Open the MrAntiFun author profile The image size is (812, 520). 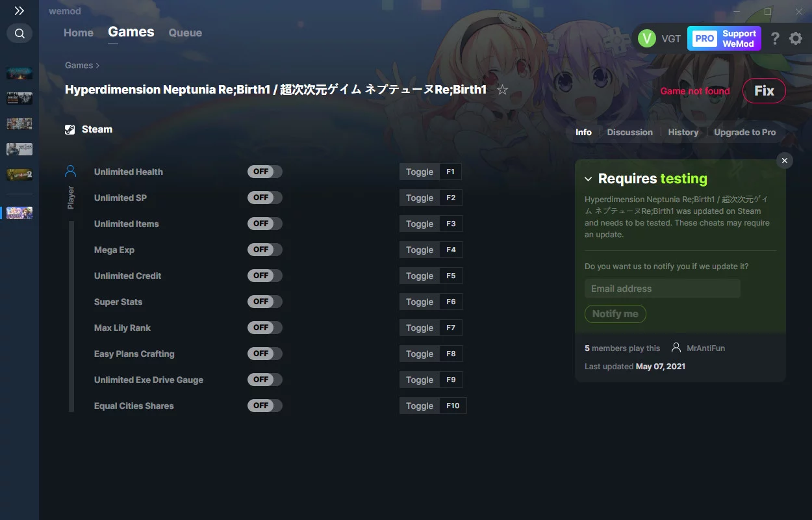[x=705, y=348]
